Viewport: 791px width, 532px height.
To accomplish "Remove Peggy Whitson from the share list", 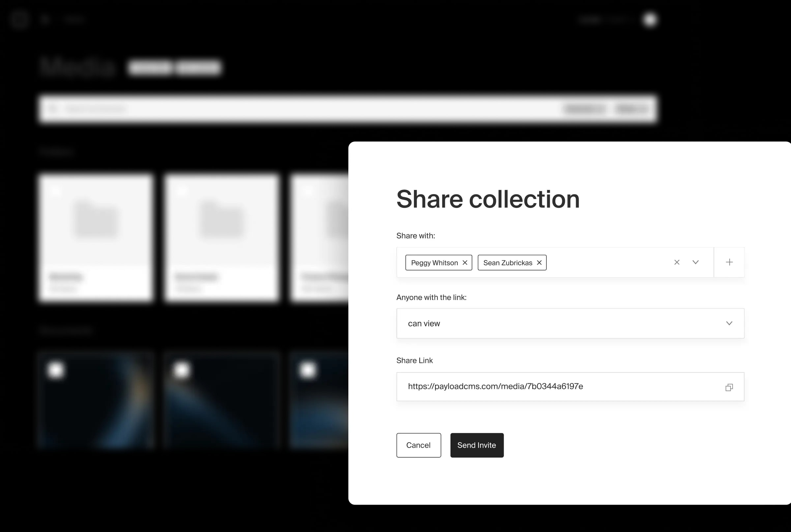I will pyautogui.click(x=465, y=262).
